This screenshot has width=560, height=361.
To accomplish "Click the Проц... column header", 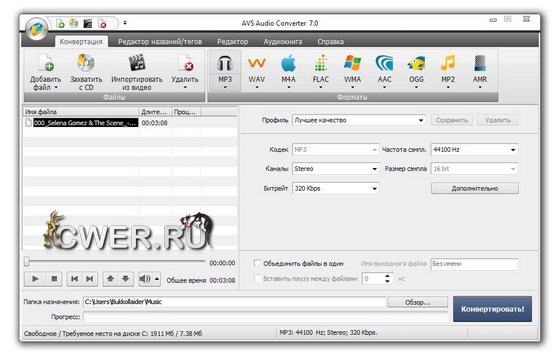I will pos(186,112).
